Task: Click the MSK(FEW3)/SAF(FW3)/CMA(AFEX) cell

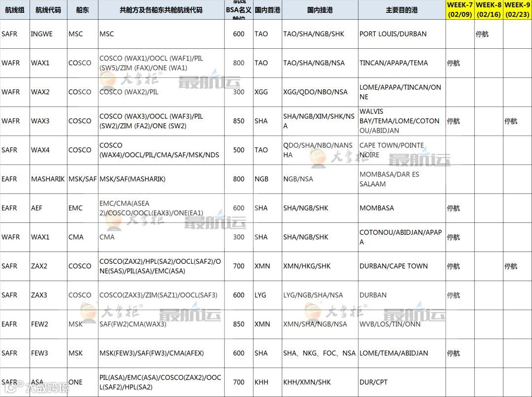Action: pos(161,353)
